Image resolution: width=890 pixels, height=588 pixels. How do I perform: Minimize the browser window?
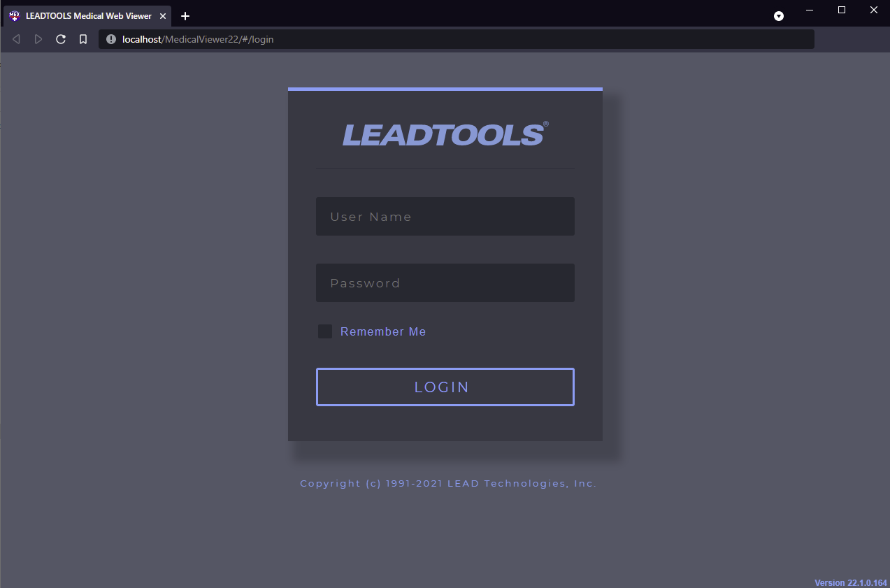pos(810,10)
